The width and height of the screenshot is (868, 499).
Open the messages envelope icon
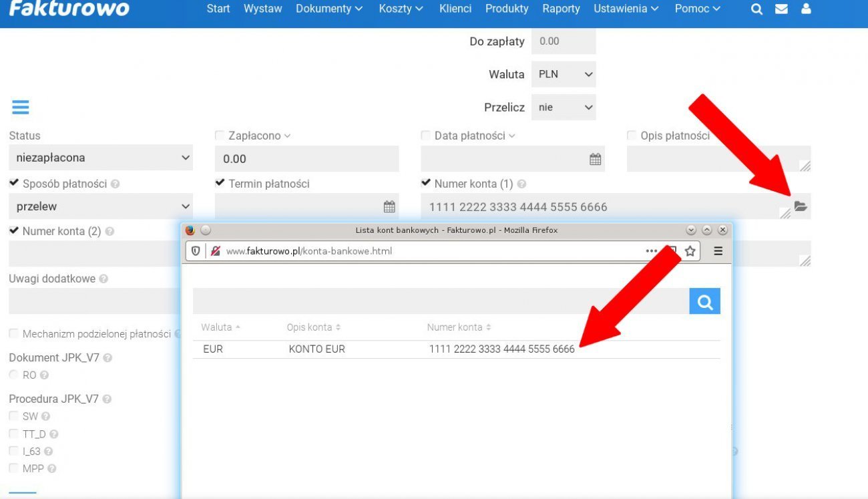pyautogui.click(x=781, y=9)
